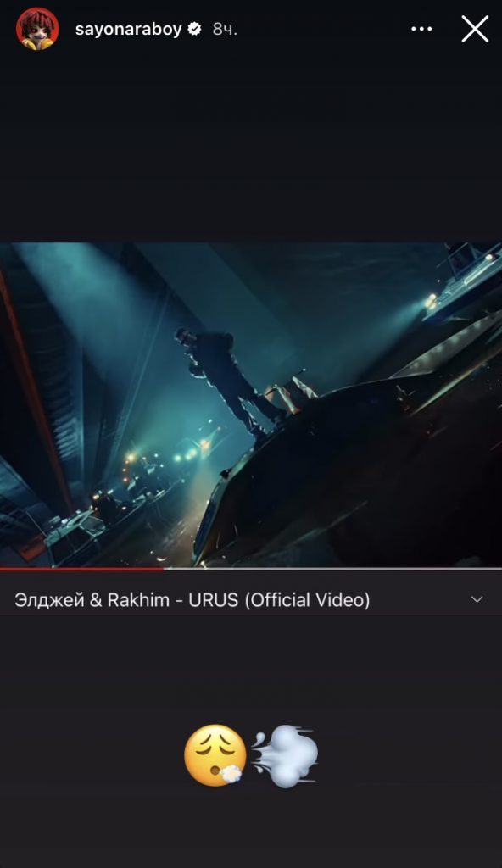The width and height of the screenshot is (502, 868).
Task: Click the vehicle headlights in the video's upper corner
Action: point(432,301)
